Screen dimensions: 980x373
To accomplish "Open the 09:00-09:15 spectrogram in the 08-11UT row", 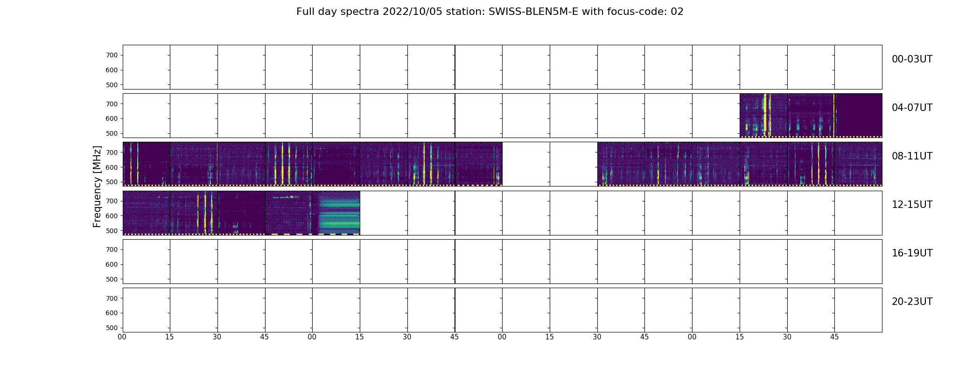I will tap(336, 164).
